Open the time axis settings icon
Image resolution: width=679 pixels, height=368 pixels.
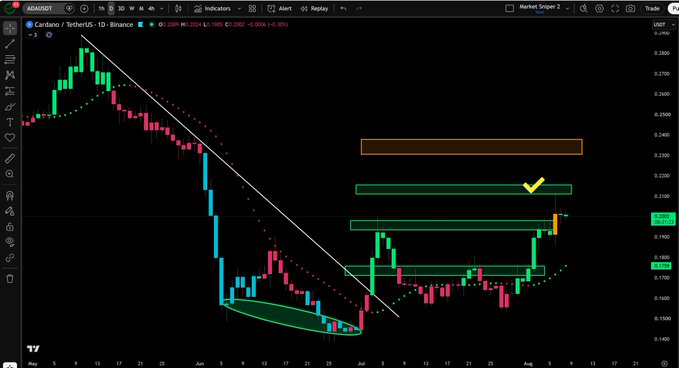point(664,364)
